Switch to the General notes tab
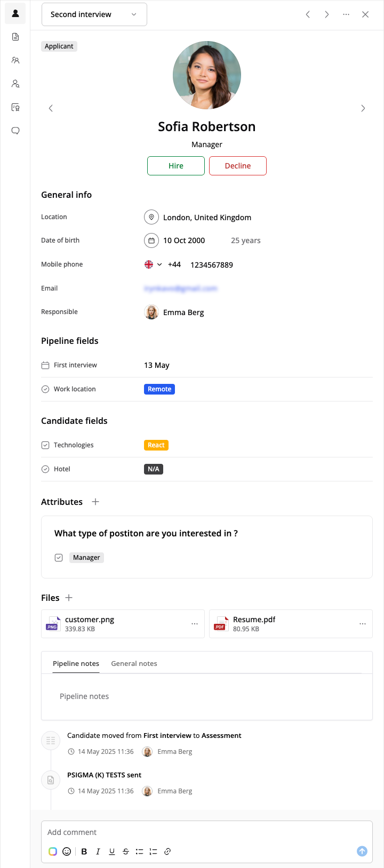Viewport: 384px width, 868px height. pyautogui.click(x=134, y=664)
